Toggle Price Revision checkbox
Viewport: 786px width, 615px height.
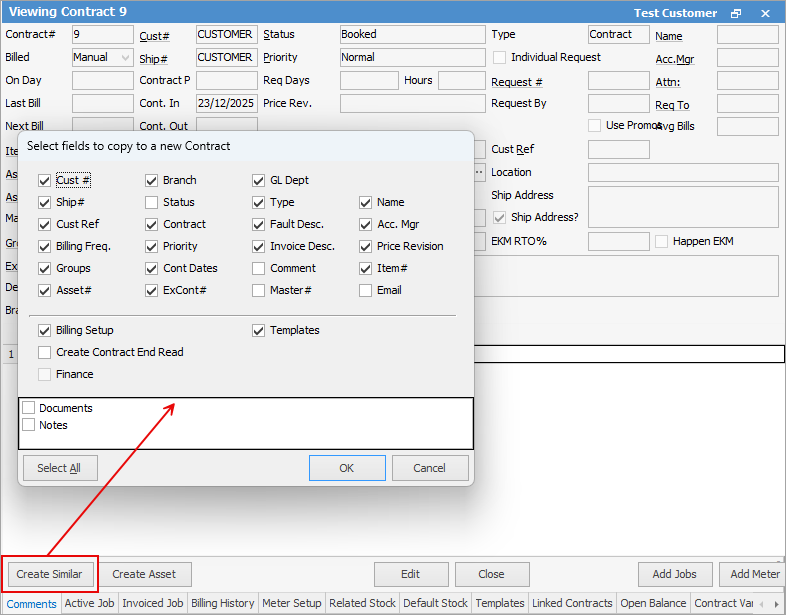click(365, 247)
